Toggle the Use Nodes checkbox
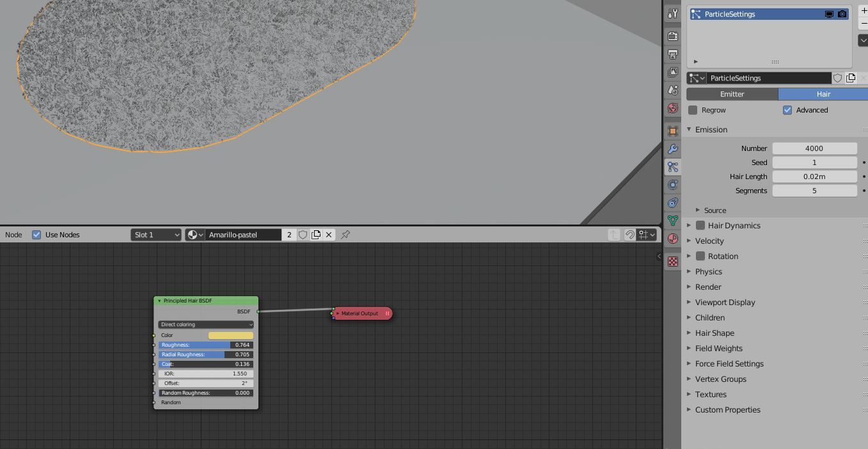Screen dimensions: 868x449 36,235
